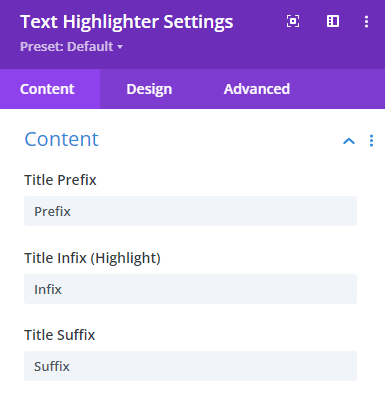
Task: Collapse the Content section with the chevron
Action: coord(349,141)
